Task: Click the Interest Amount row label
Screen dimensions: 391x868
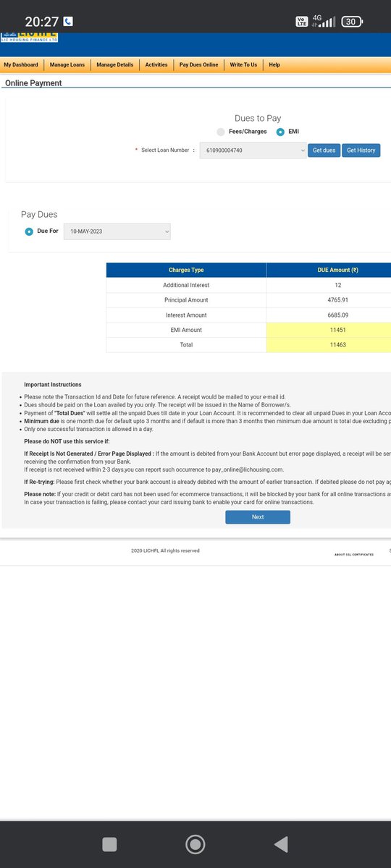Action: click(186, 315)
